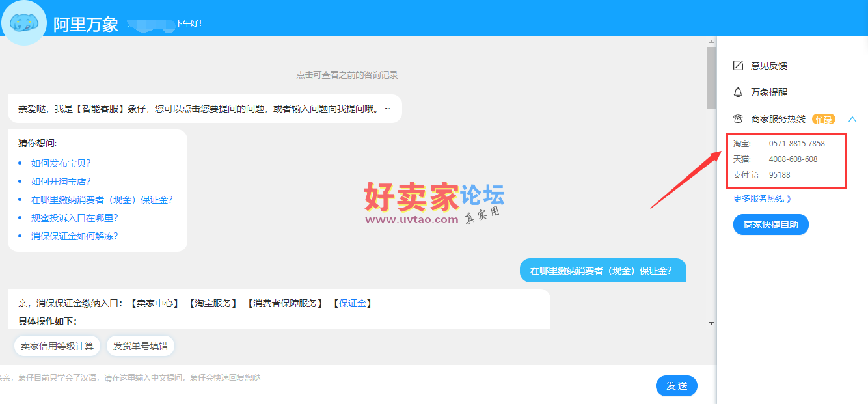Click the orange 忙碌 status badge
The width and height of the screenshot is (868, 404).
click(x=824, y=119)
